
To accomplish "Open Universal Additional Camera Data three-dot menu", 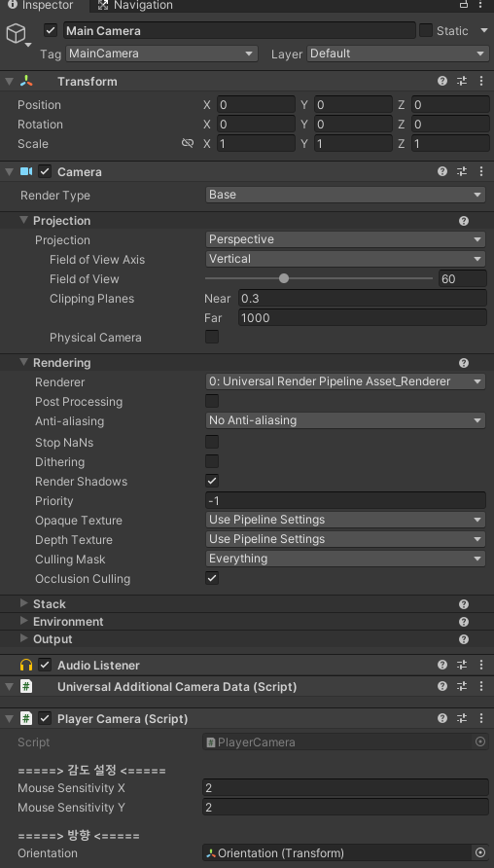I will [x=480, y=686].
